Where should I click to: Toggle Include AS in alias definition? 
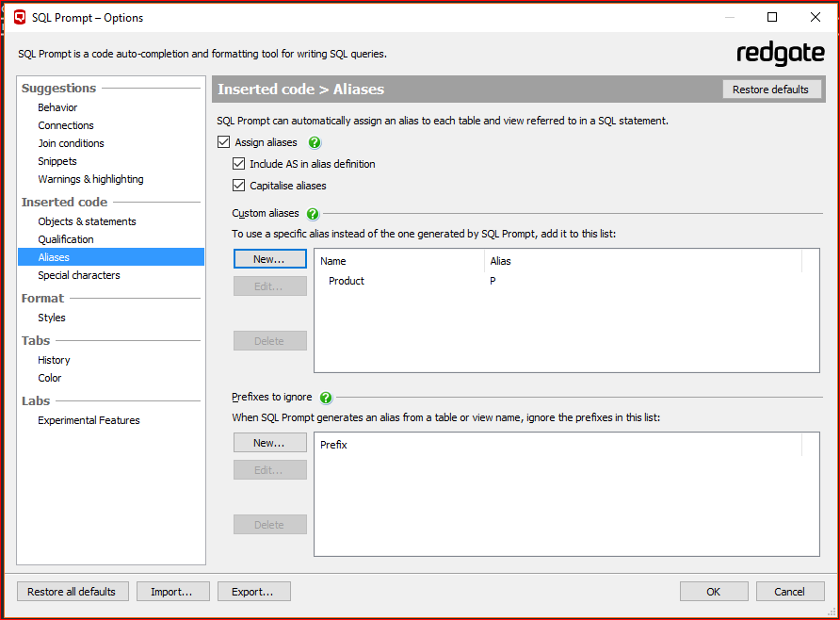pyautogui.click(x=239, y=164)
